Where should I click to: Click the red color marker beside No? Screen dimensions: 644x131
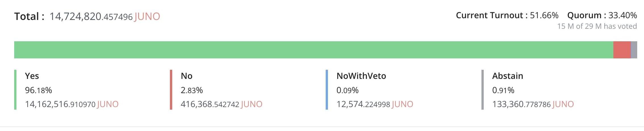click(171, 89)
